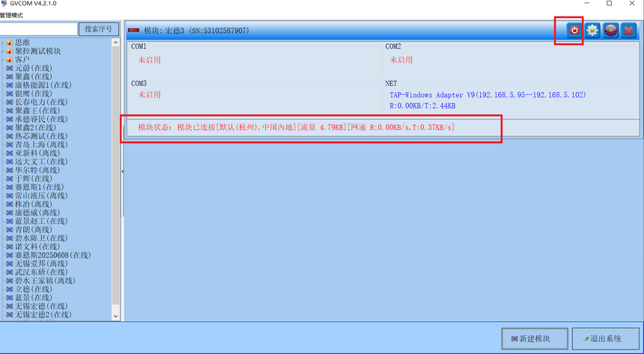The width and height of the screenshot is (644, 354).
Task: Click the TAP-Windows Adapter V9 network line
Action: pos(487,95)
